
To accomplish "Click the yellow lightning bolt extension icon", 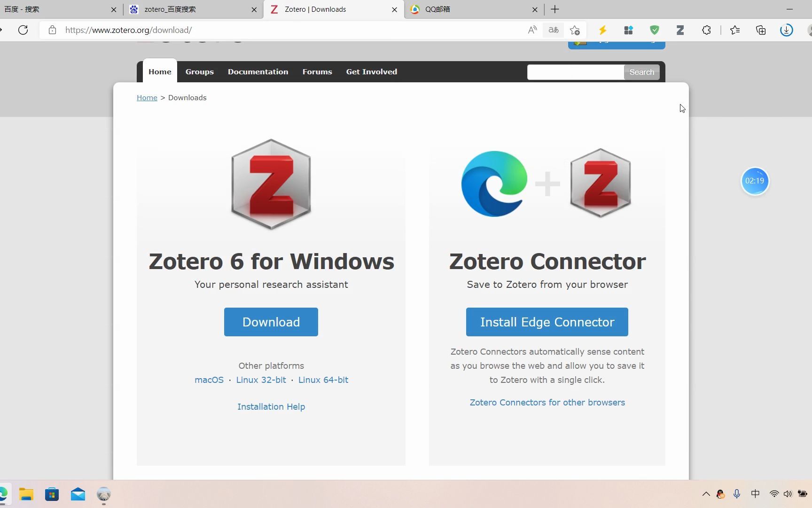I will 602,30.
